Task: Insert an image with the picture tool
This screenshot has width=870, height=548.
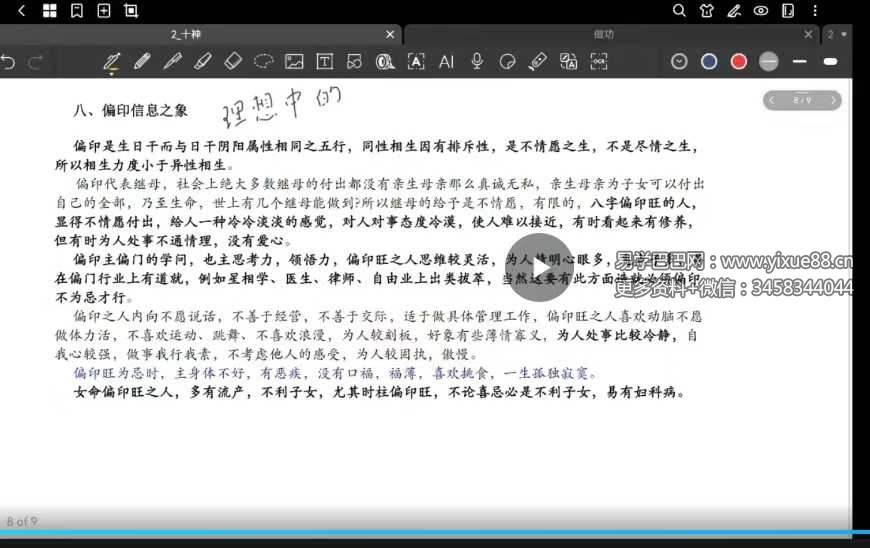Action: coord(294,62)
